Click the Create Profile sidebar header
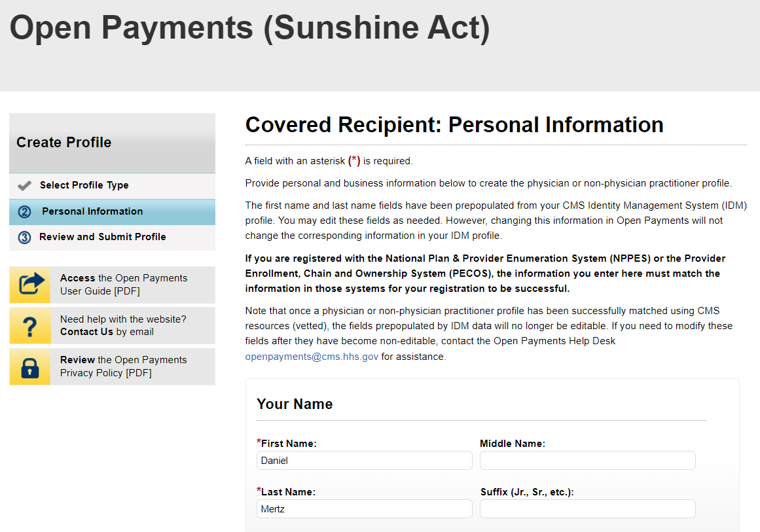The width and height of the screenshot is (760, 532). coord(64,143)
